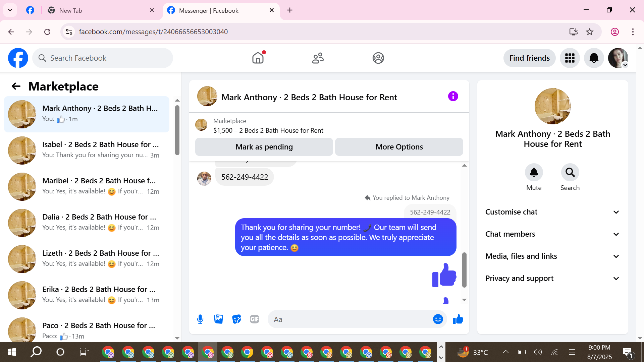Open conversation information purple icon
644x362 pixels.
click(x=453, y=97)
